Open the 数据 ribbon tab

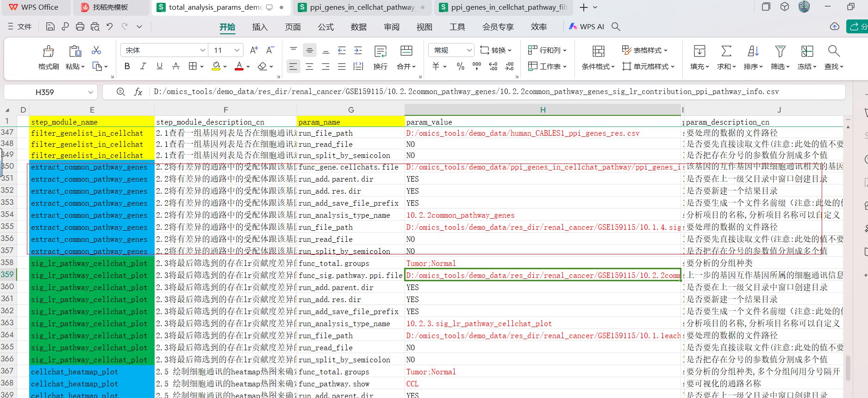[x=358, y=27]
